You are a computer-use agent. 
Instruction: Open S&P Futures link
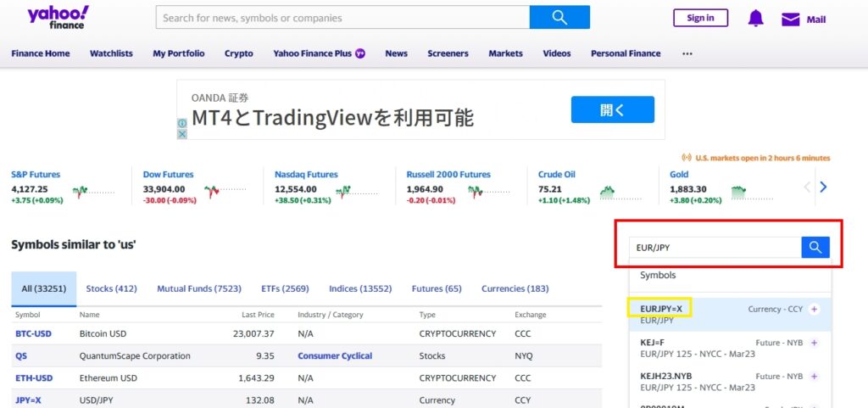coord(36,175)
